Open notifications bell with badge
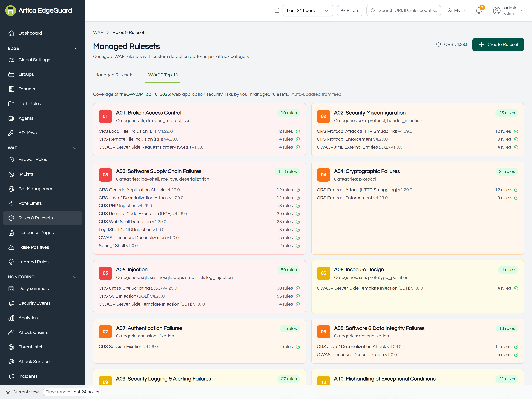This screenshot has height=399, width=532. click(479, 11)
